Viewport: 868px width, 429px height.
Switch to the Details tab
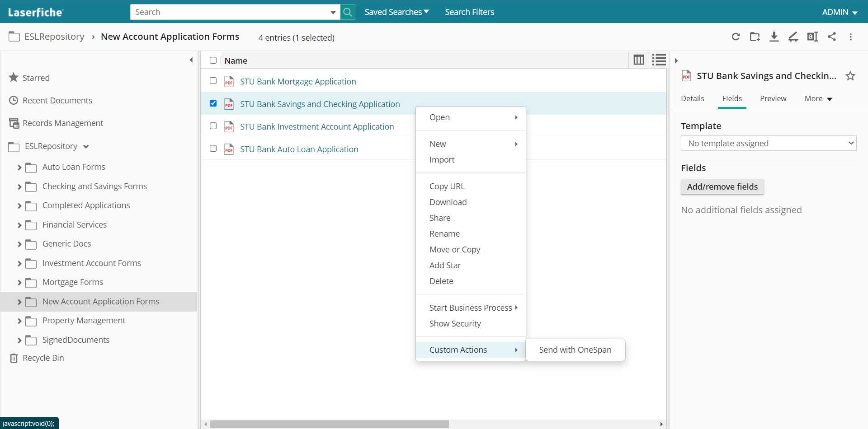693,98
